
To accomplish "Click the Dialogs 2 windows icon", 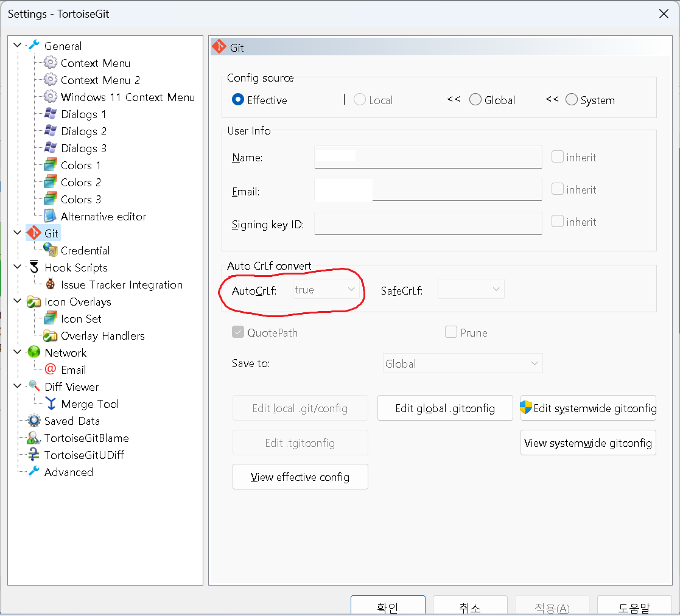I will click(51, 131).
